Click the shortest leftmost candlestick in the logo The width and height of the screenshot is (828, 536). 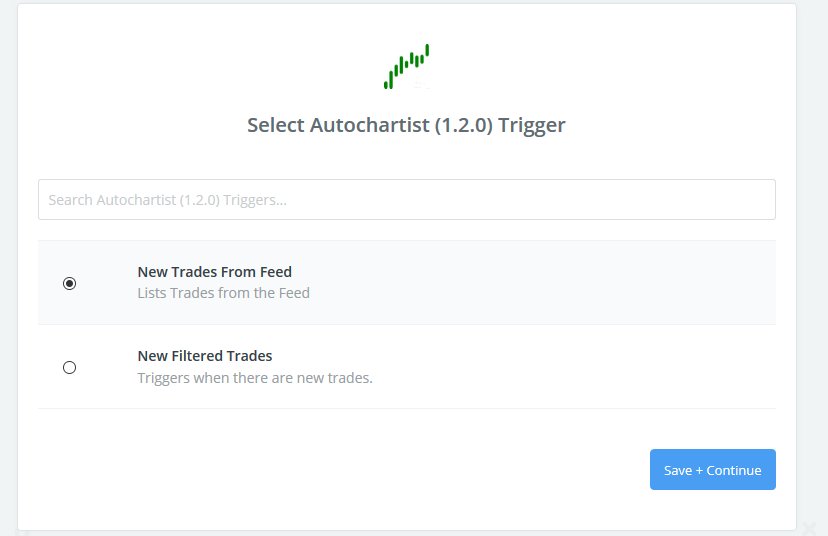coord(386,84)
